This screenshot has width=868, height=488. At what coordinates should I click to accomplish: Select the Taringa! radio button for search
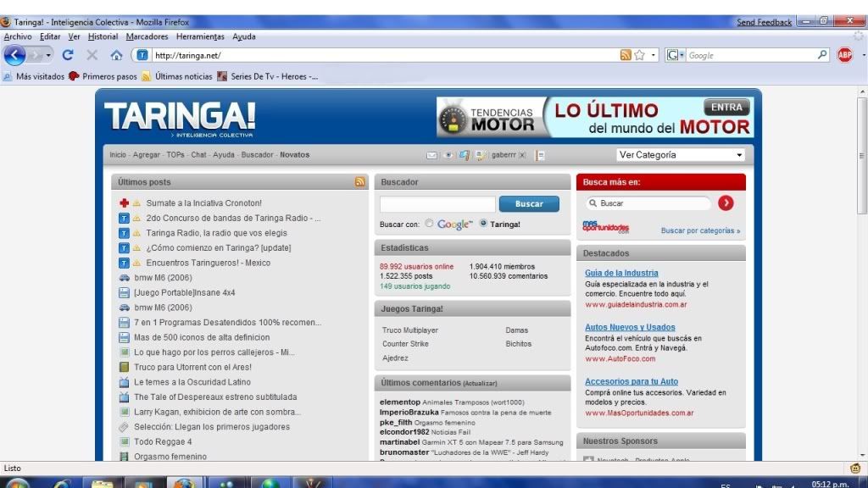pos(483,224)
